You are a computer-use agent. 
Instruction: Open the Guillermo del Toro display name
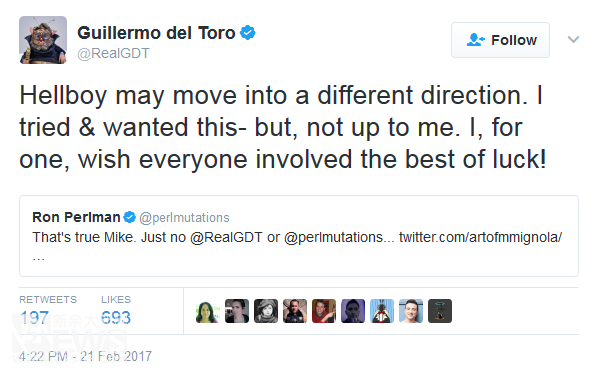pyautogui.click(x=156, y=33)
